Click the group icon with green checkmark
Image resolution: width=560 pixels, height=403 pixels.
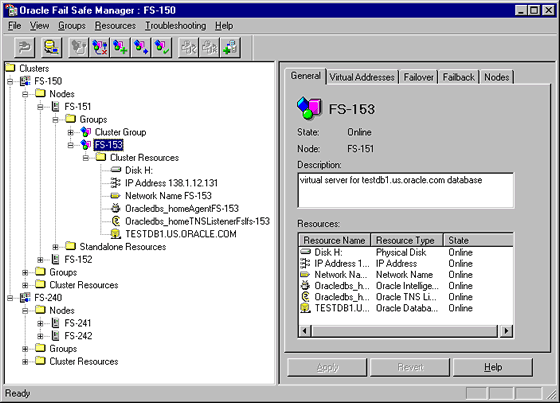162,47
